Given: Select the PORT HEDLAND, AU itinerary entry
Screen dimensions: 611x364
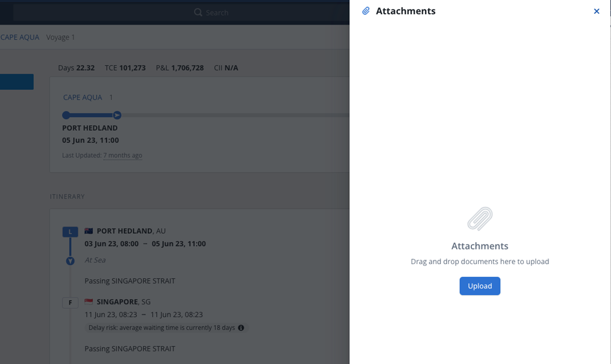Looking at the screenshot, I should [127, 230].
